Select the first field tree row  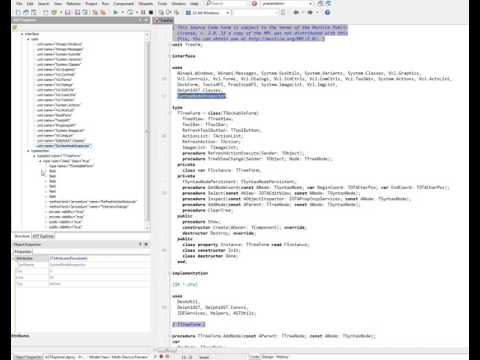pos(52,171)
